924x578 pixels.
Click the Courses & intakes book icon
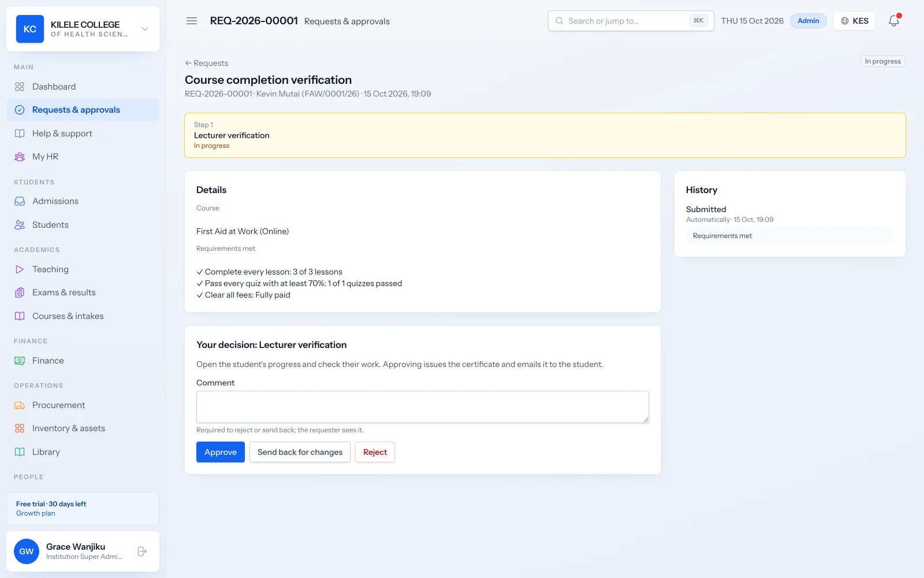pyautogui.click(x=20, y=316)
